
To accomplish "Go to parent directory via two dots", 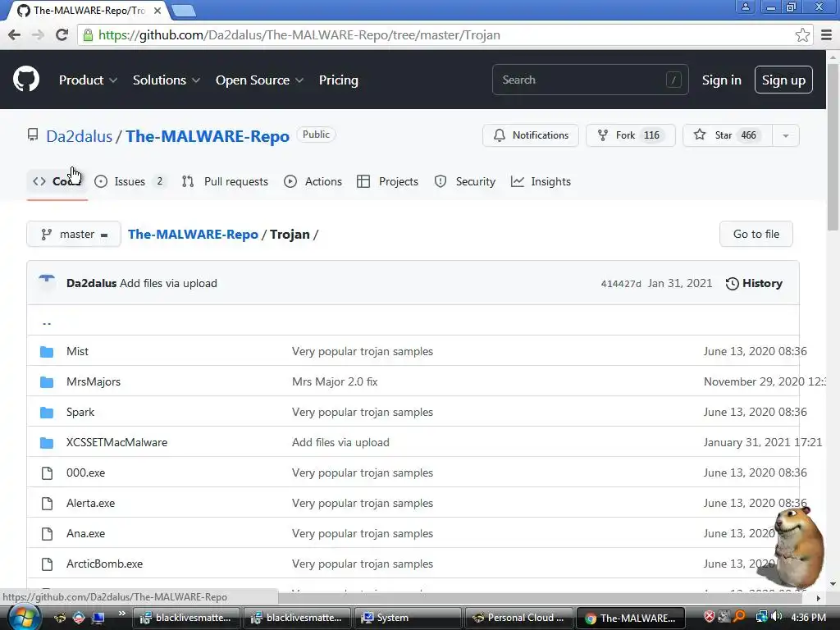I will point(47,322).
